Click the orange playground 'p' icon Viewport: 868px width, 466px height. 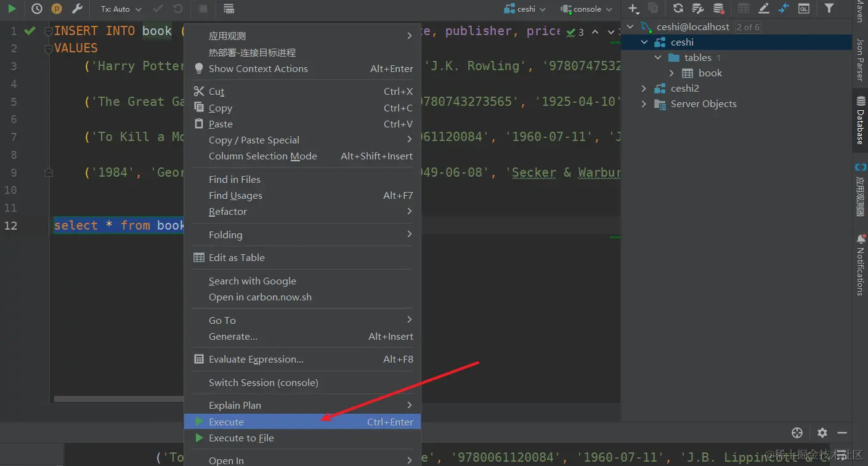coord(57,9)
